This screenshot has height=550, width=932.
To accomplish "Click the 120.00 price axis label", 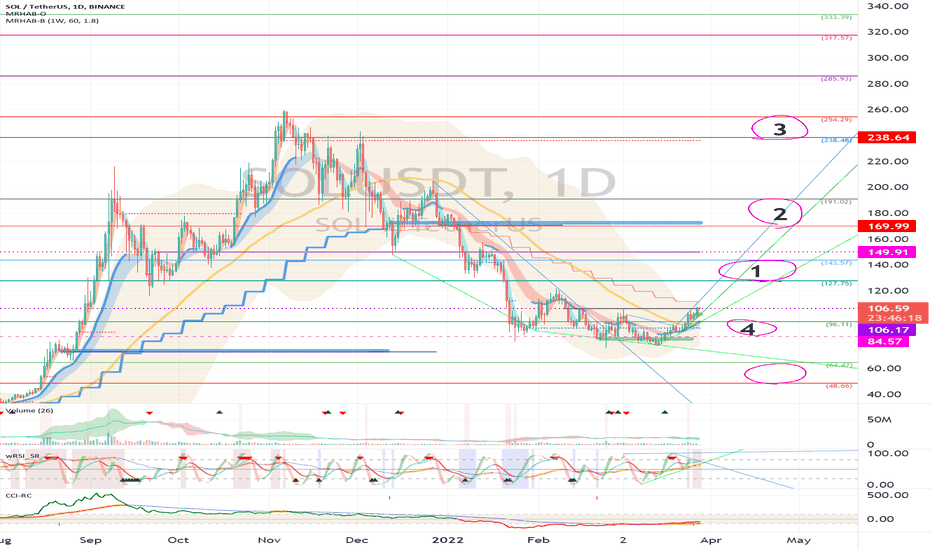I will tap(887, 291).
